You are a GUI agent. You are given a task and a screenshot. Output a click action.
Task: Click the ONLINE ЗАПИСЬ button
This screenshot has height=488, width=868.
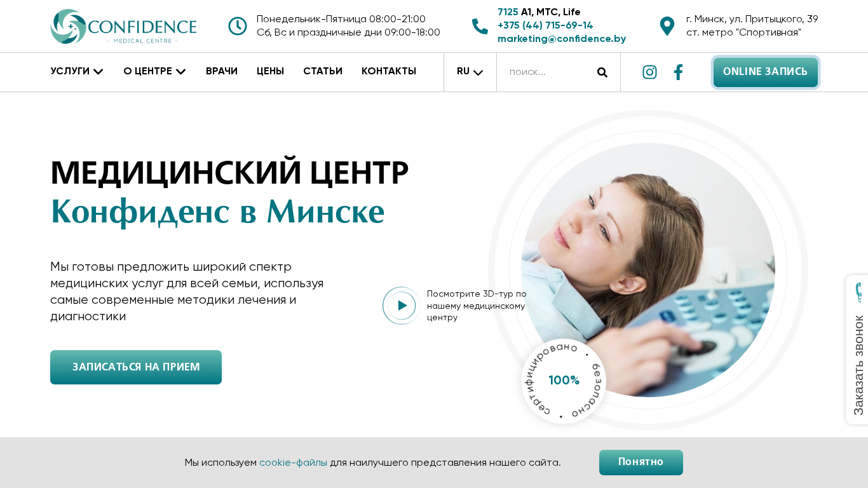(x=766, y=72)
